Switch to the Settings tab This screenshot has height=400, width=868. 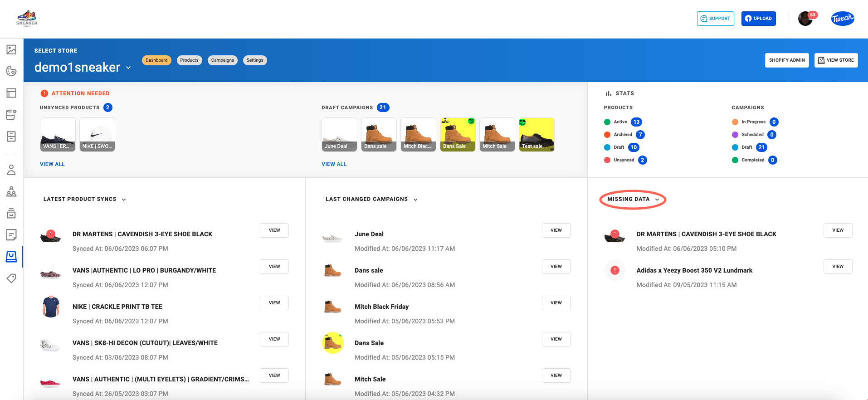tap(255, 60)
